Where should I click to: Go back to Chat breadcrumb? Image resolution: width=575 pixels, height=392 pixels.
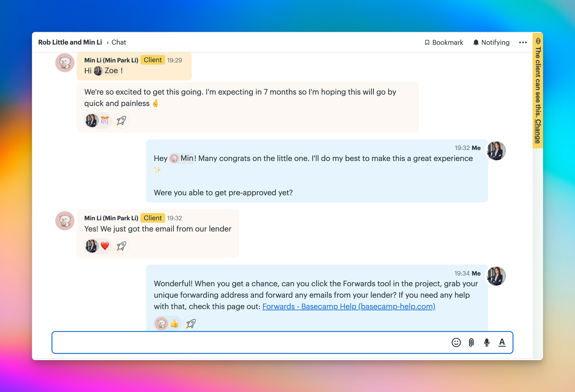click(119, 42)
